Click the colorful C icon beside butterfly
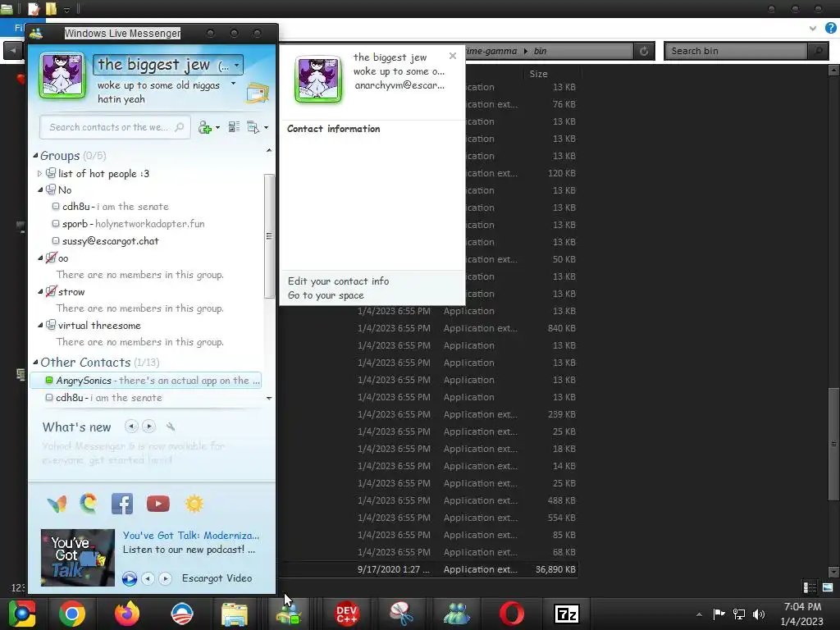 tap(89, 504)
